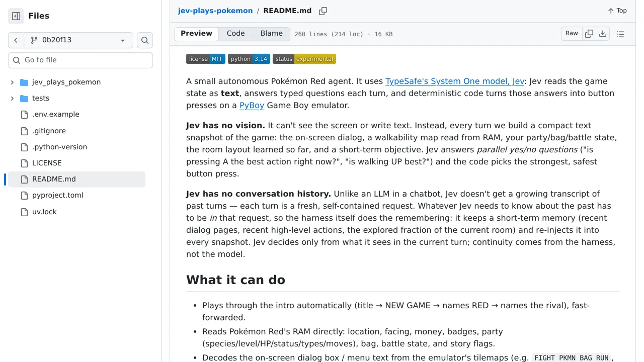Copy raw file contents icon

pyautogui.click(x=589, y=34)
